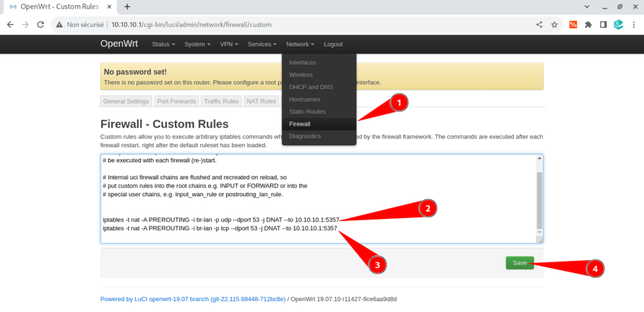Toggle the browser side panel icon
Image resolution: width=644 pixels, height=312 pixels.
[603, 25]
